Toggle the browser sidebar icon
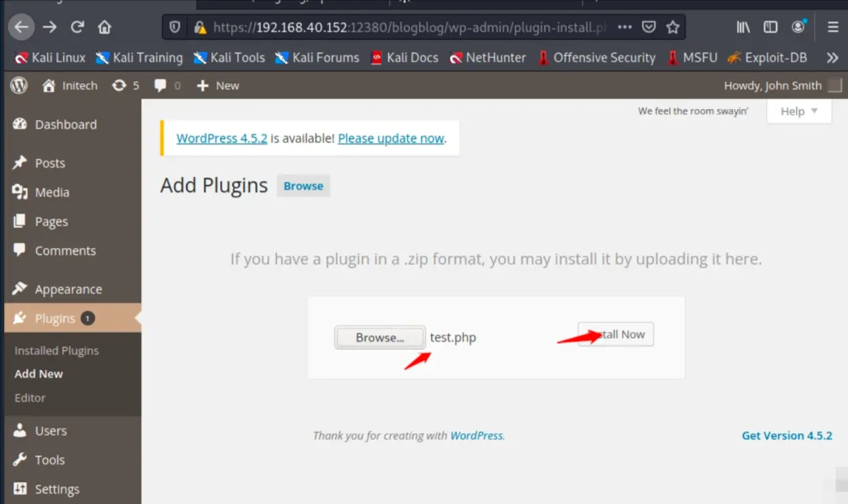The height and width of the screenshot is (504, 848). click(770, 27)
